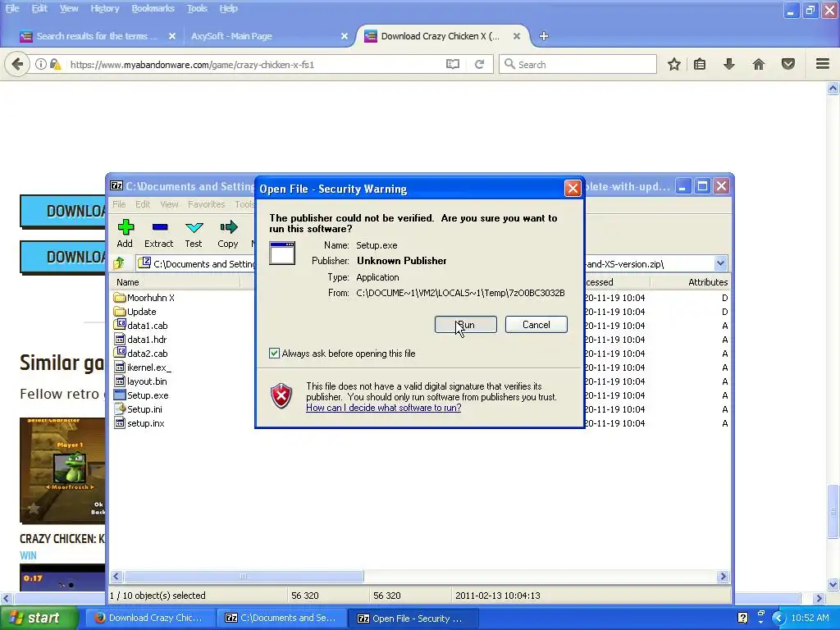
Task: Sort 7-Zip list by Name column
Action: (176, 282)
